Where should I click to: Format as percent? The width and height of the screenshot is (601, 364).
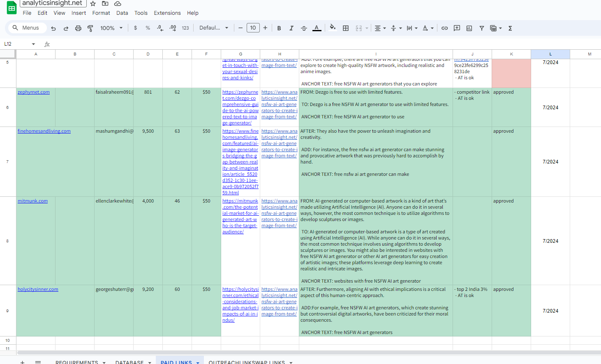tap(148, 28)
